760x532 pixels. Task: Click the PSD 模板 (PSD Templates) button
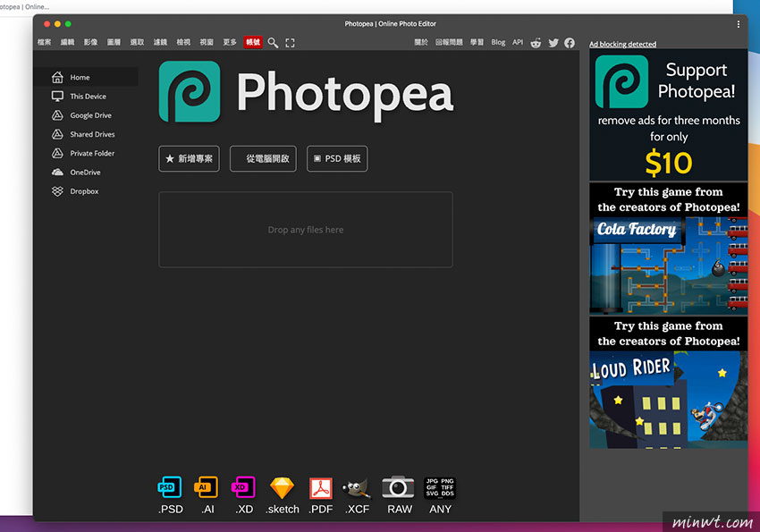click(x=337, y=158)
